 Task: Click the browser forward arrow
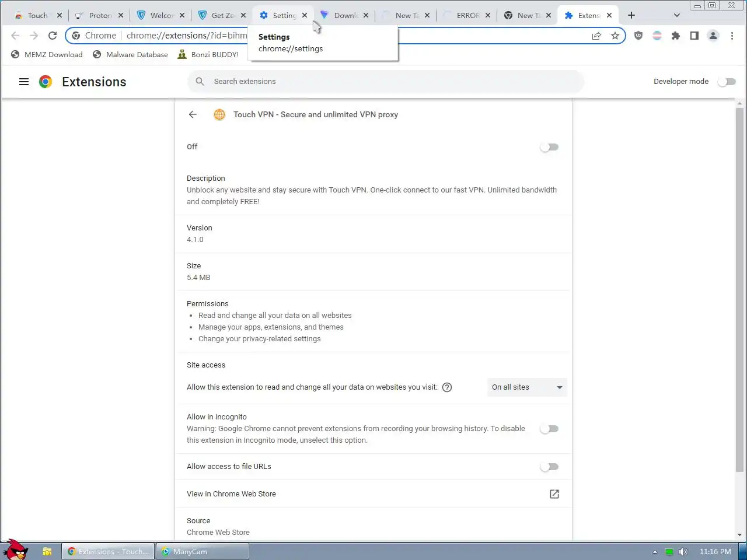point(34,36)
